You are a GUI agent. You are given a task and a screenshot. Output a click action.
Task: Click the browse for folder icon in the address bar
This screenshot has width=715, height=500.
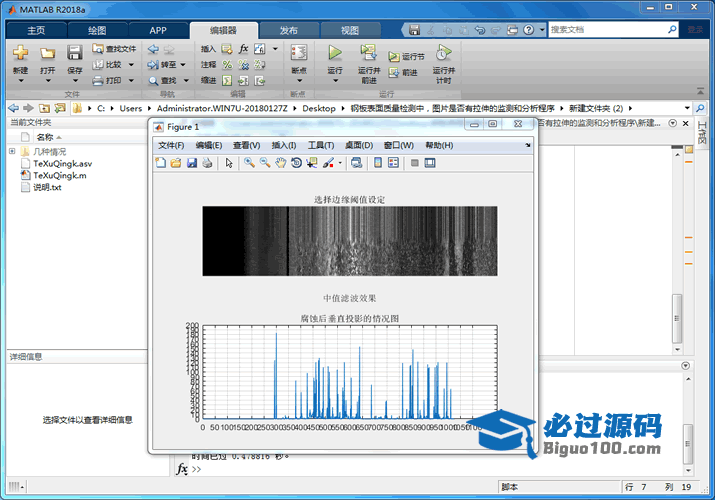pyautogui.click(x=60, y=108)
